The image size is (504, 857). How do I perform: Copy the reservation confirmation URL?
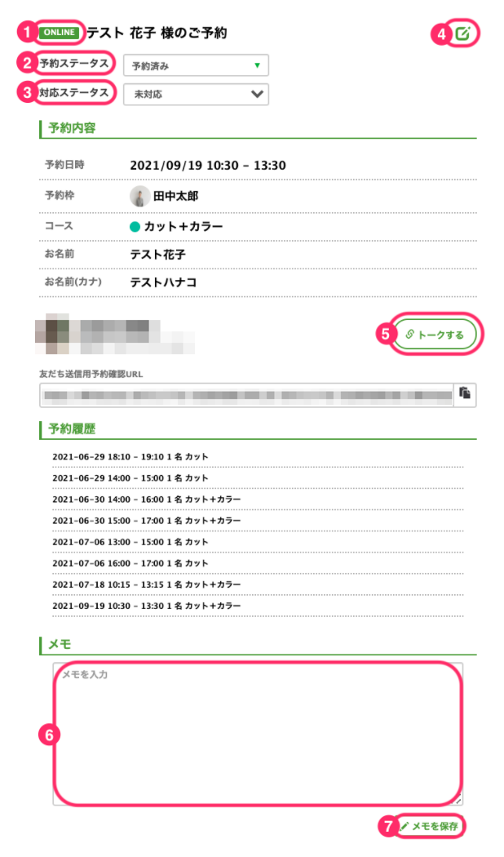[x=465, y=393]
